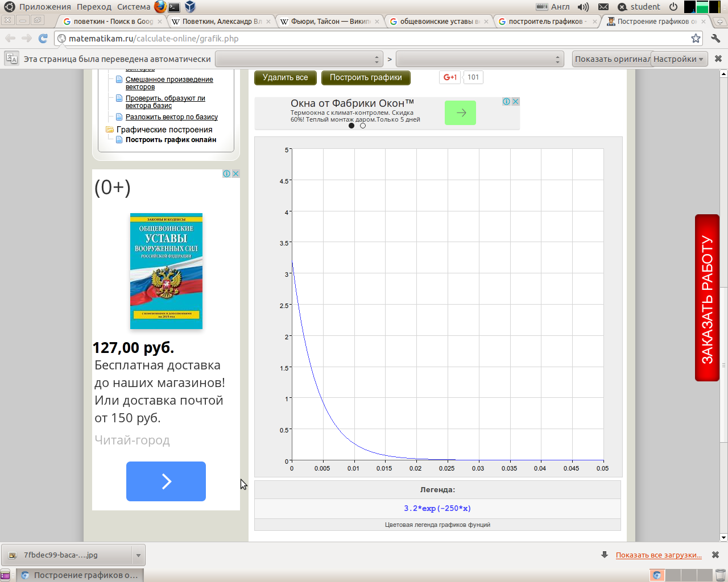Launch Firefox from the top panel

pos(160,7)
